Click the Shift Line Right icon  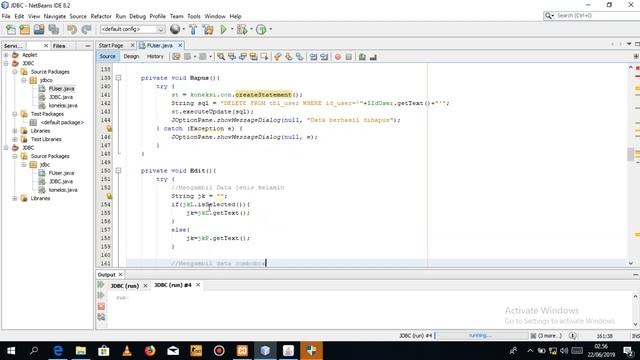click(x=324, y=57)
